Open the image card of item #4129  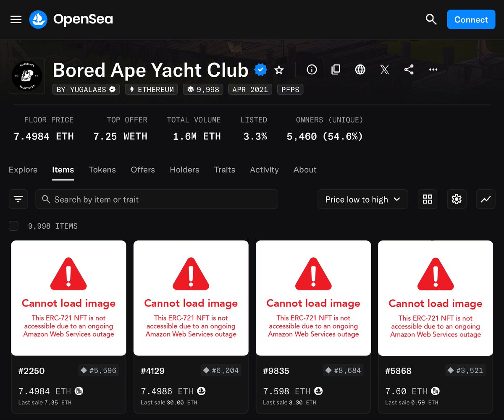pos(191,298)
